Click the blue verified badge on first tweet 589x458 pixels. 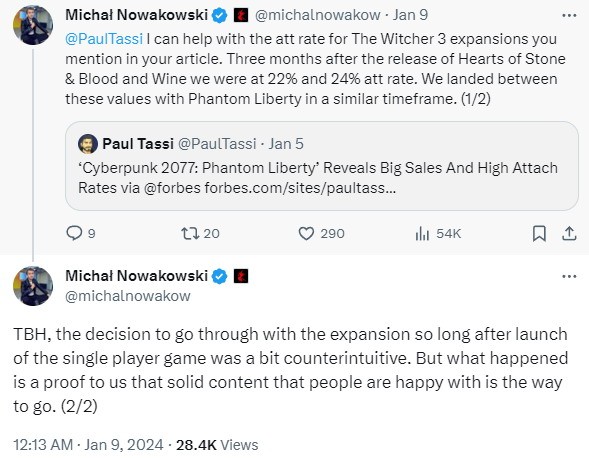[219, 15]
